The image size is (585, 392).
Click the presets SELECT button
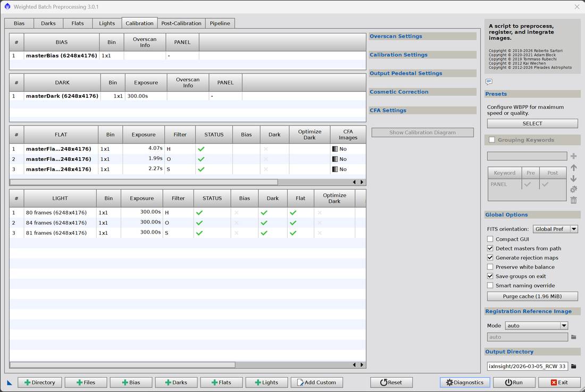pyautogui.click(x=532, y=123)
